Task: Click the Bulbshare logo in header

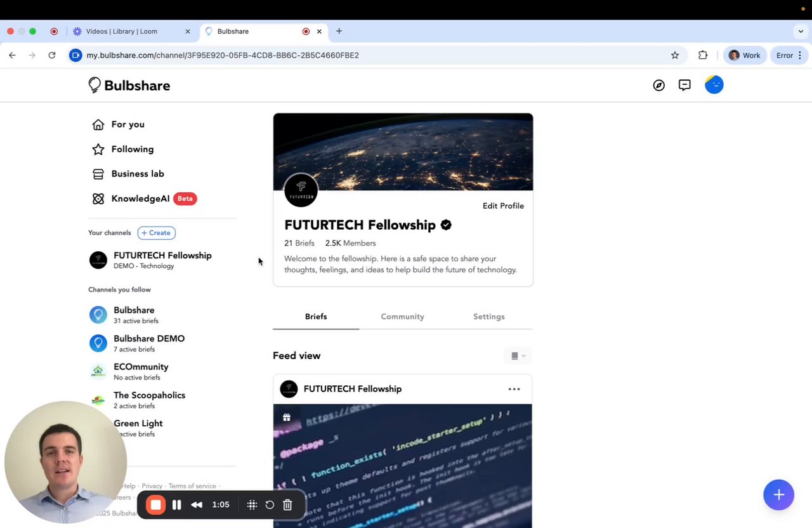Action: [x=129, y=85]
